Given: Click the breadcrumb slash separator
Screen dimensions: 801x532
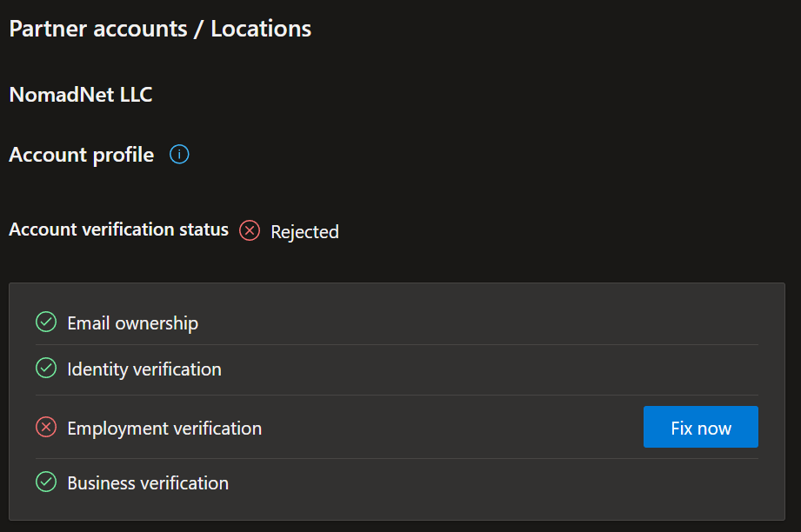Looking at the screenshot, I should 198,30.
